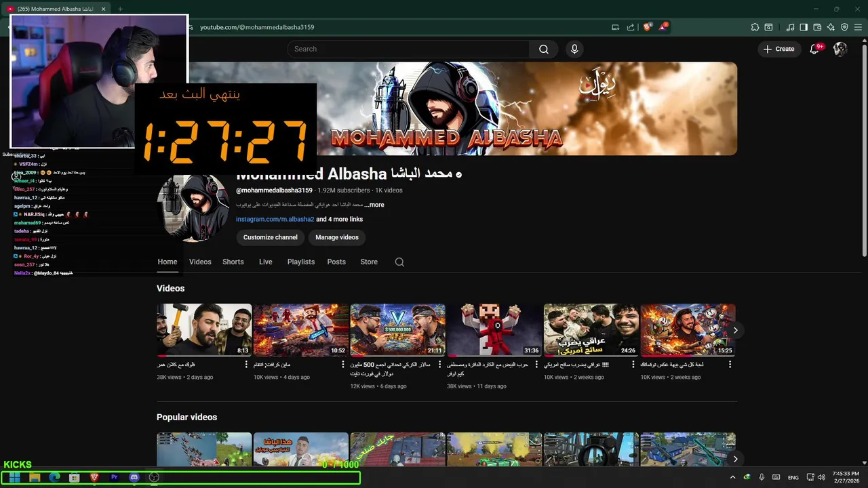Click the Create button

[x=778, y=49]
